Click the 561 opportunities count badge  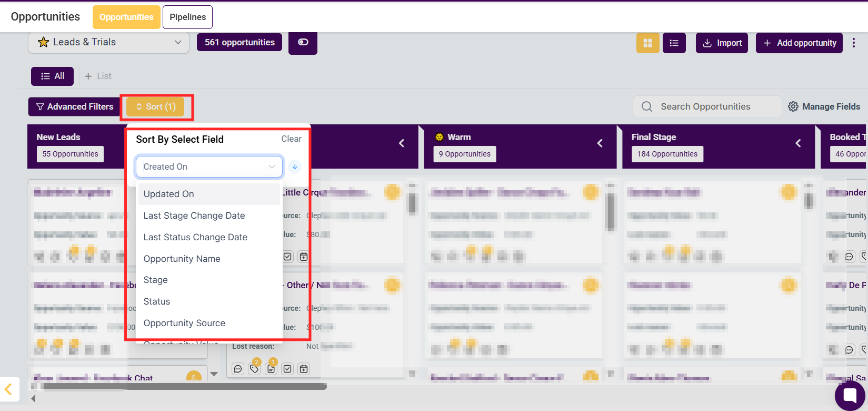tap(240, 42)
